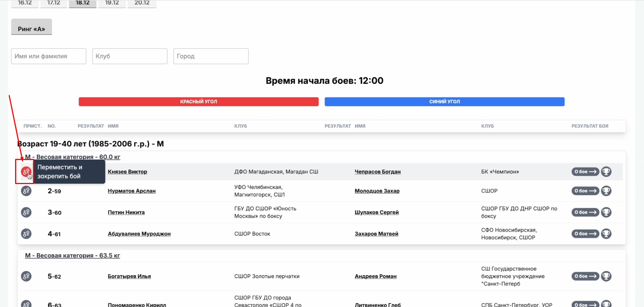Switch to the 19.12 date tab
The width and height of the screenshot is (644, 307).
click(x=112, y=3)
